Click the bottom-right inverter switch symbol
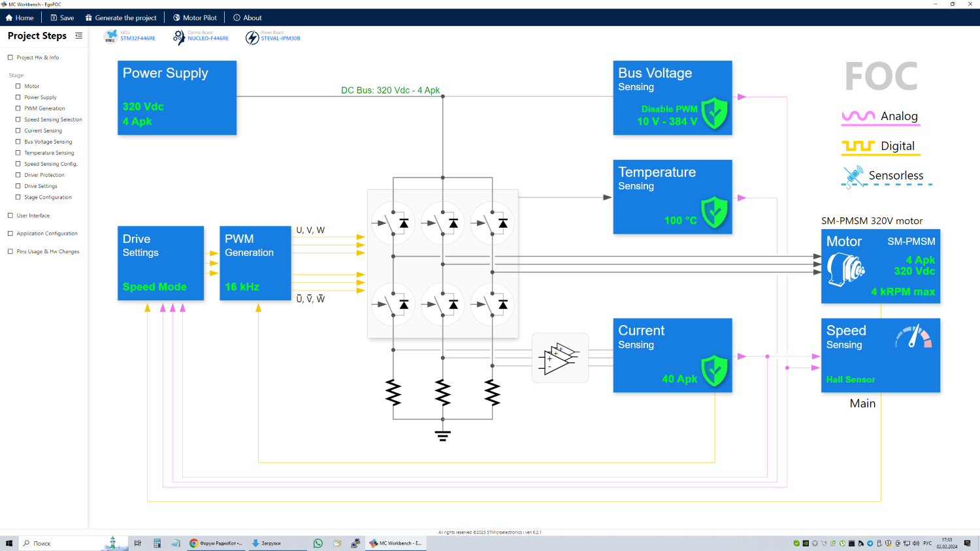This screenshot has width=980, height=551. pos(493,304)
